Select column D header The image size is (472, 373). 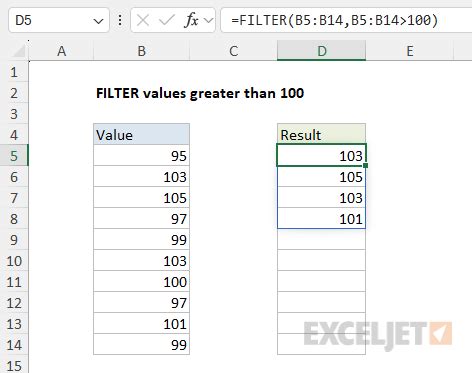tap(321, 51)
